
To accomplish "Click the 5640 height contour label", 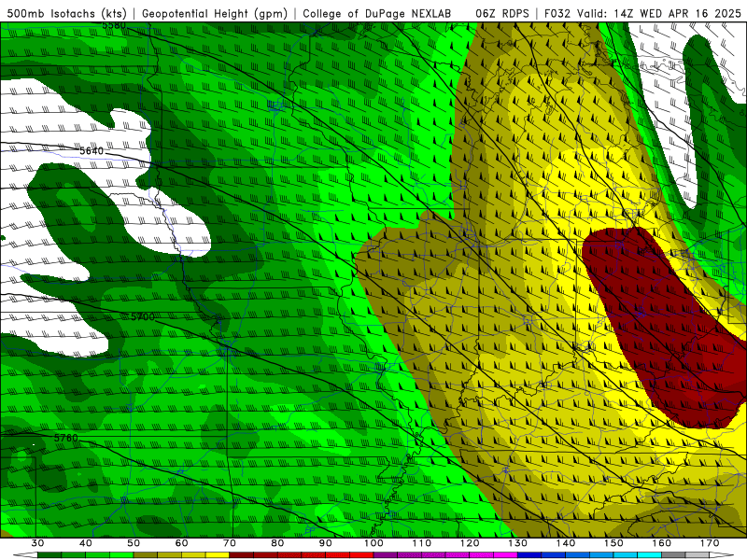I will tap(92, 151).
